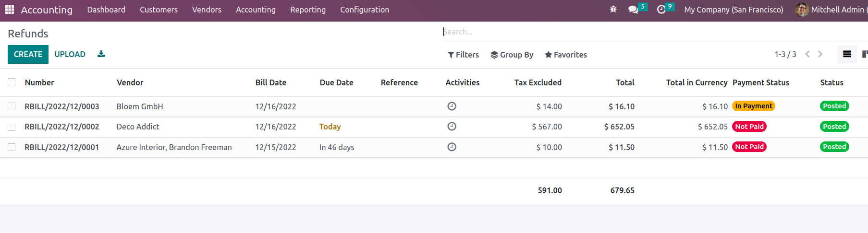The height and width of the screenshot is (233, 868).
Task: Tick checkbox for RBILL/2022/12/0003 row
Action: 12,106
